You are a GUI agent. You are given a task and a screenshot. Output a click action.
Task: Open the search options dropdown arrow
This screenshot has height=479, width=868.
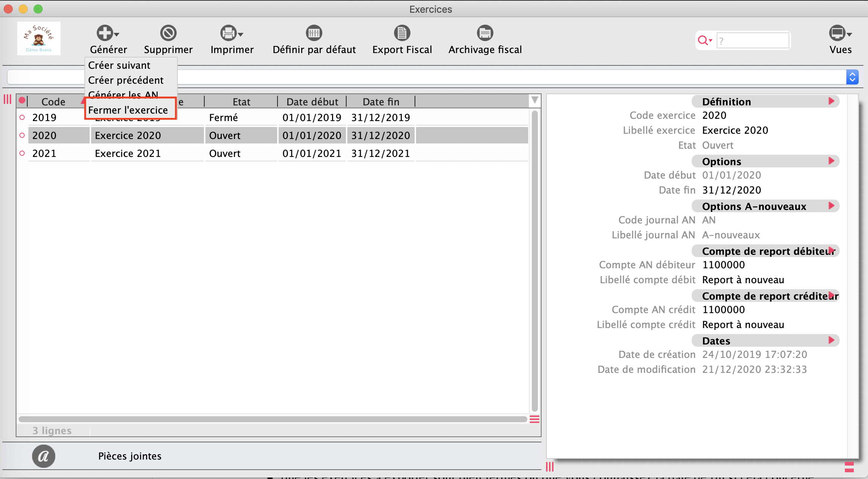[x=710, y=40]
